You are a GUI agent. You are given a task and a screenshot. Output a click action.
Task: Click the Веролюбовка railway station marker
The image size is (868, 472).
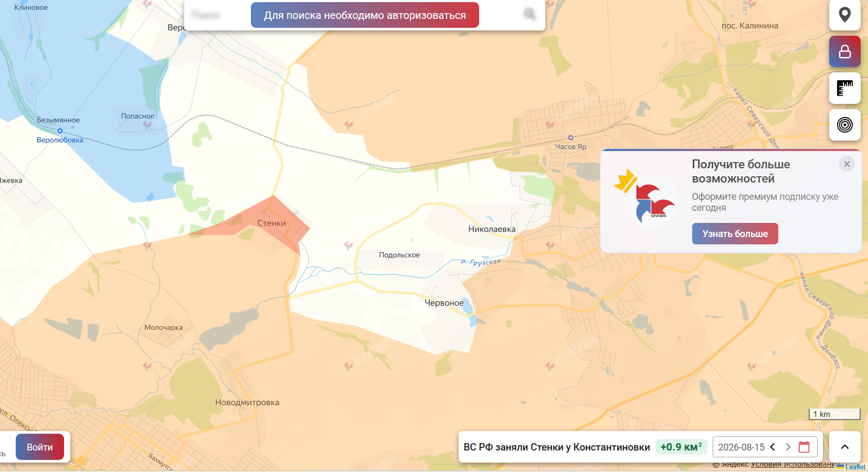[x=60, y=131]
